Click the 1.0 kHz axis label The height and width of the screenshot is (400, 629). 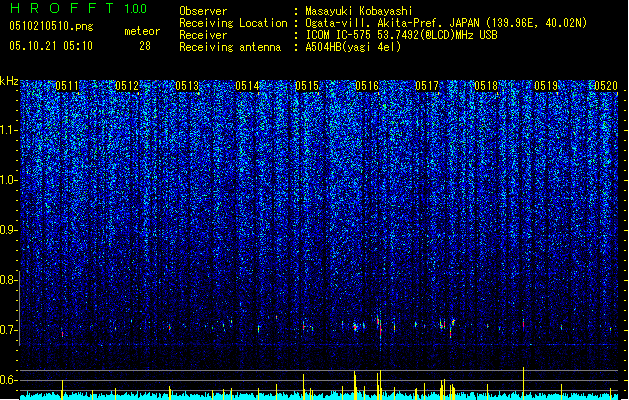[x=9, y=180]
